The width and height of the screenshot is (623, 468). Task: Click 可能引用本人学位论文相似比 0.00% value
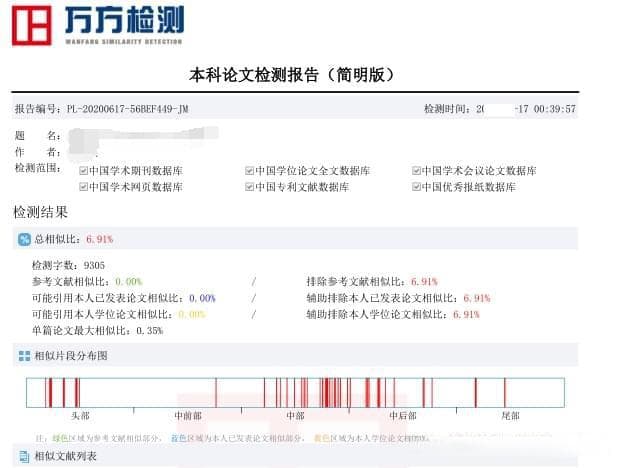click(192, 314)
